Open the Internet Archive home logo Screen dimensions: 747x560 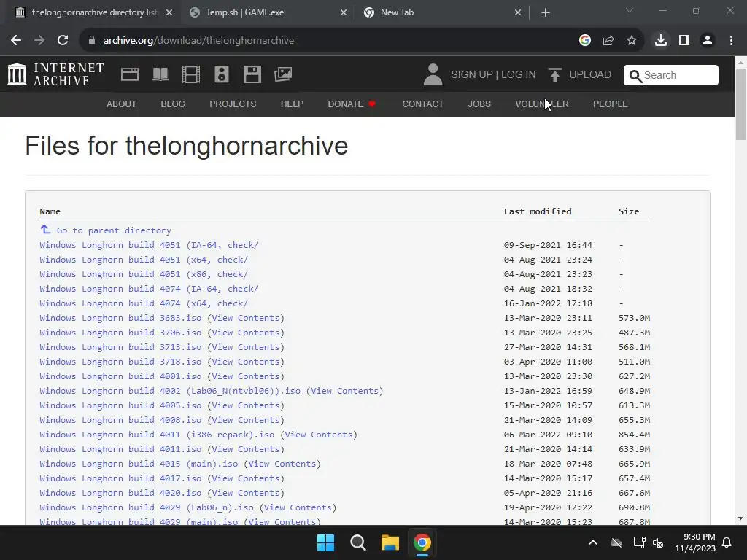tap(55, 75)
